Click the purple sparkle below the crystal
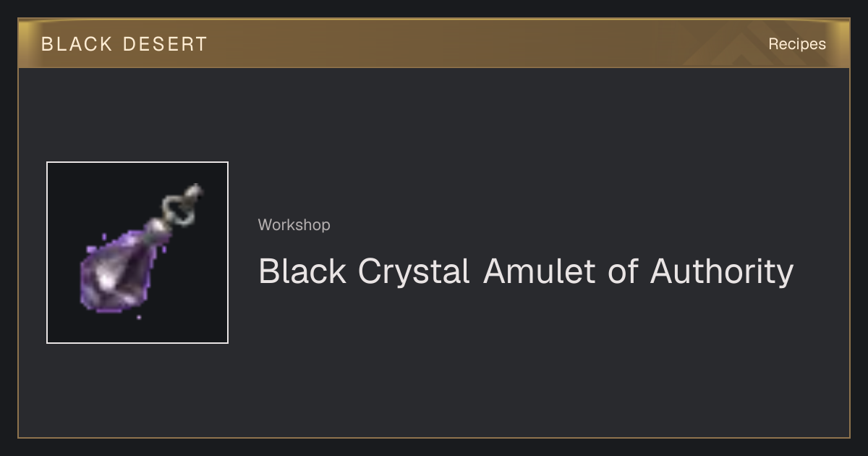Image resolution: width=868 pixels, height=456 pixels. (139, 317)
